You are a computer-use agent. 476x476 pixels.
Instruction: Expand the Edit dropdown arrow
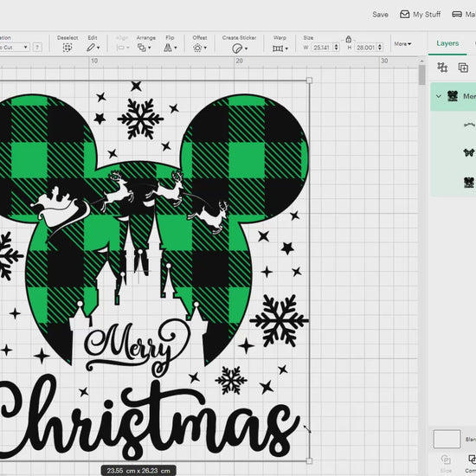coord(98,48)
